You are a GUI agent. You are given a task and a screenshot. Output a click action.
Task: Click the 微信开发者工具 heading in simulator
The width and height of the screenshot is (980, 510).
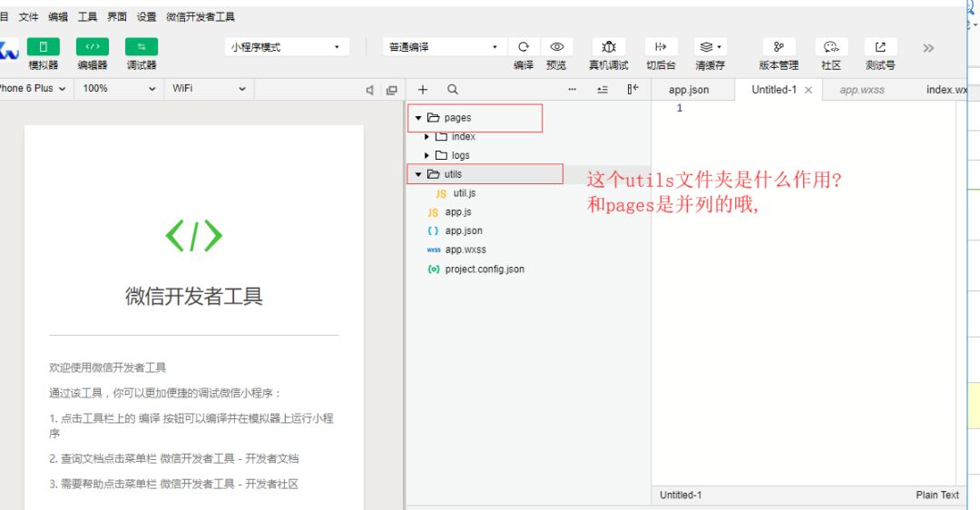coord(194,296)
